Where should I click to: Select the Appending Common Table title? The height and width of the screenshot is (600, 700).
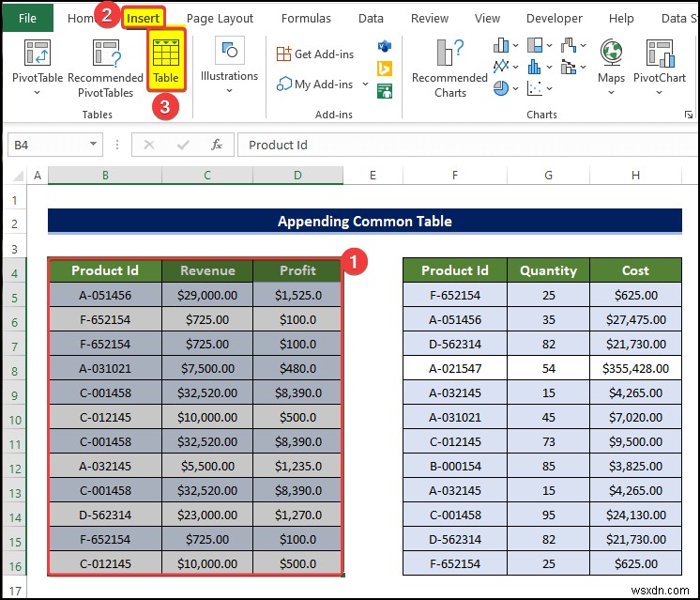click(365, 222)
